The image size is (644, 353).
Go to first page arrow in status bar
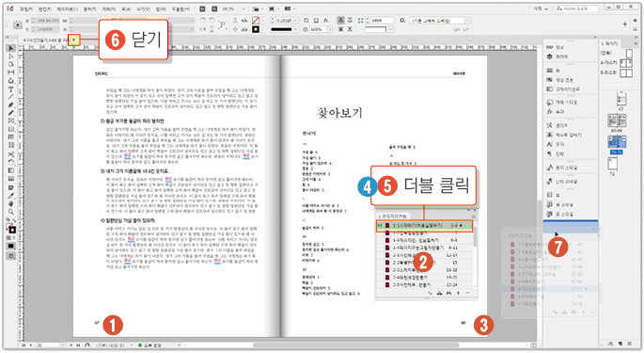click(24, 345)
